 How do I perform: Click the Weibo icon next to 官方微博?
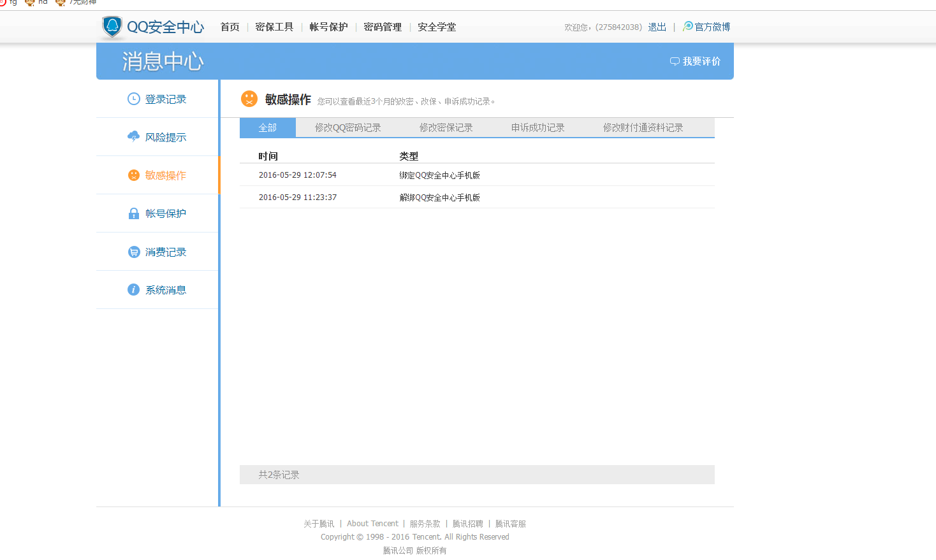point(687,26)
